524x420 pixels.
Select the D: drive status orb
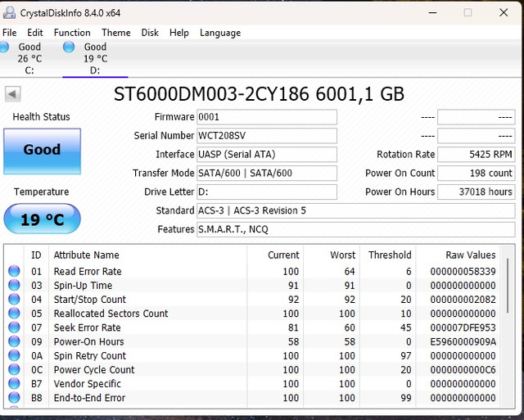coord(69,47)
